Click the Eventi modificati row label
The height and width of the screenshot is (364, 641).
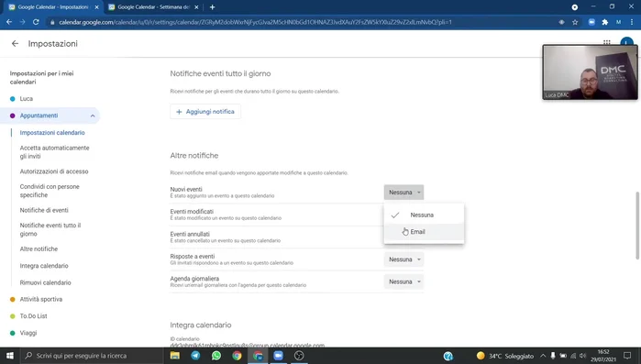(192, 212)
